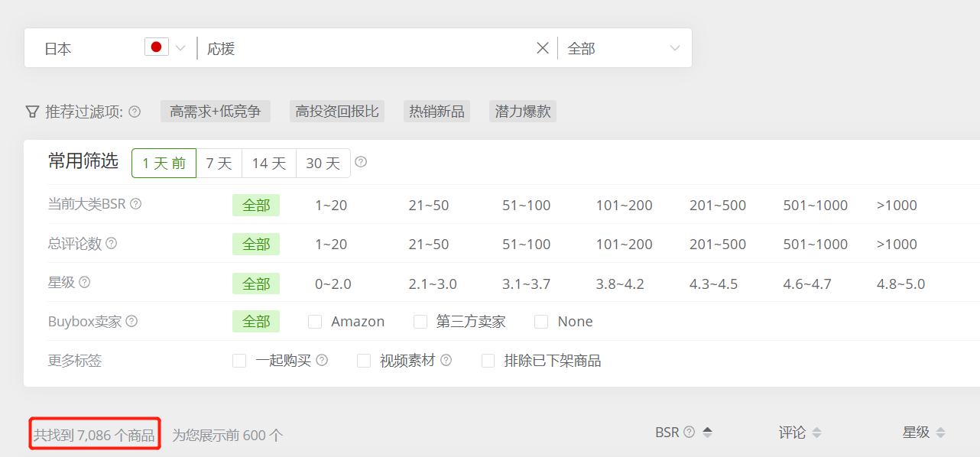Click the Buybox卖家 help icon

131,322
